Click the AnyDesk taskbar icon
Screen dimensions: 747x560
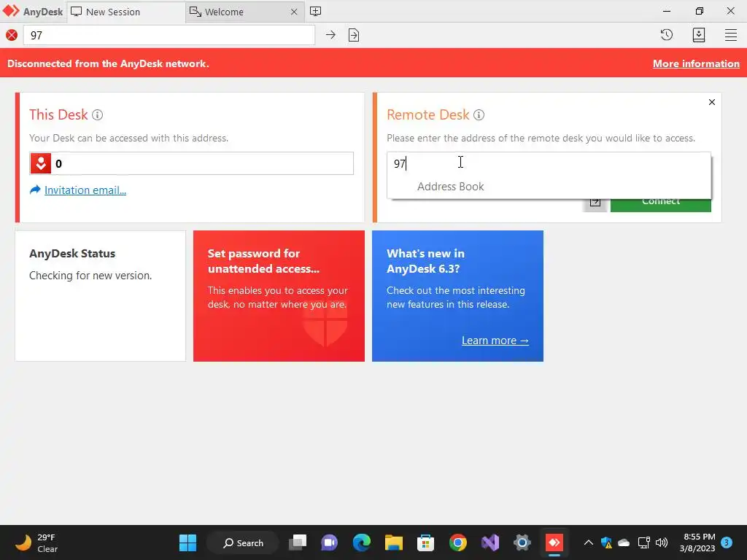(x=554, y=542)
